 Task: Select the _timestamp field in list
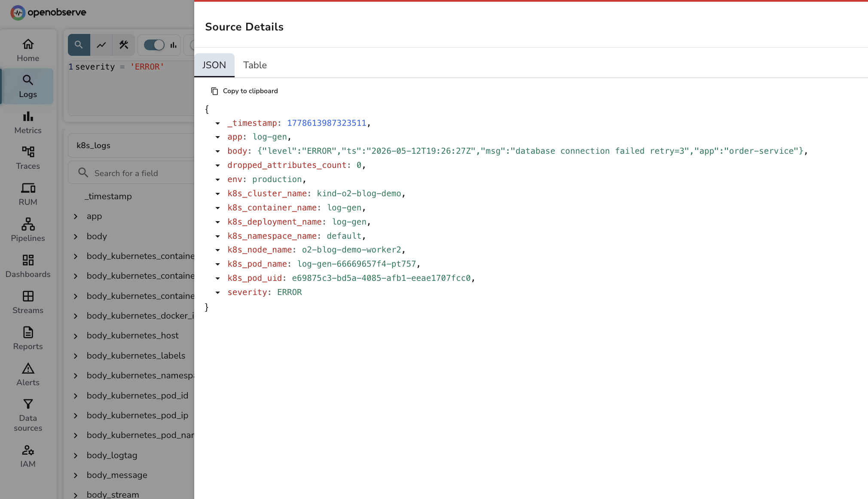click(x=108, y=196)
